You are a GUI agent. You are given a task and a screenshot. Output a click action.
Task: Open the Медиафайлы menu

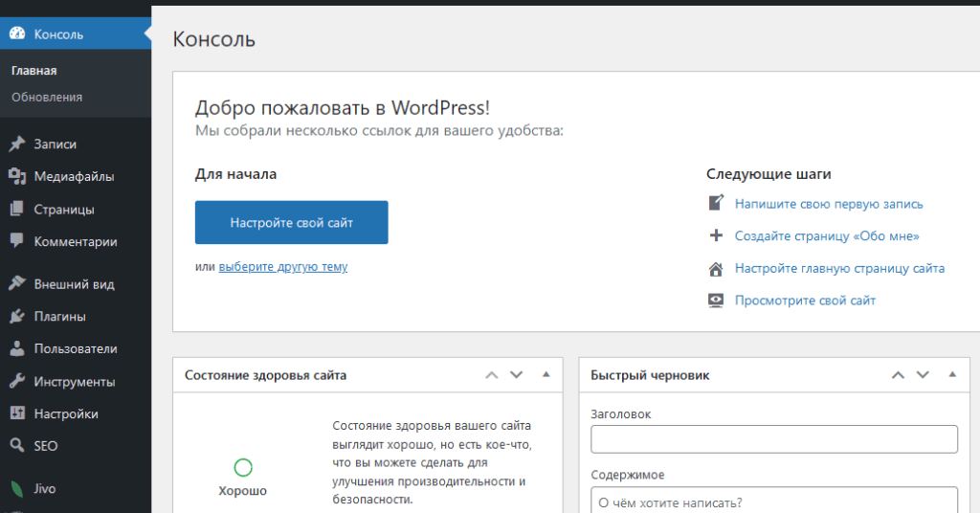76,176
